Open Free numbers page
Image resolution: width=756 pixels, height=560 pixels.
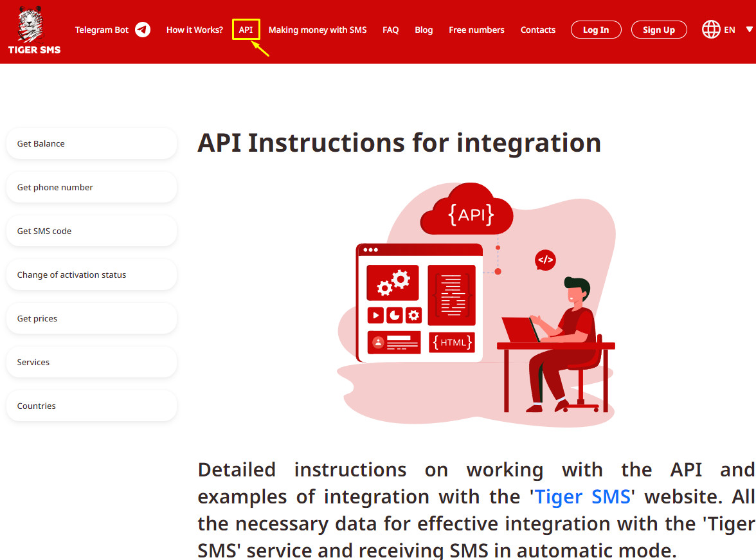click(x=476, y=30)
